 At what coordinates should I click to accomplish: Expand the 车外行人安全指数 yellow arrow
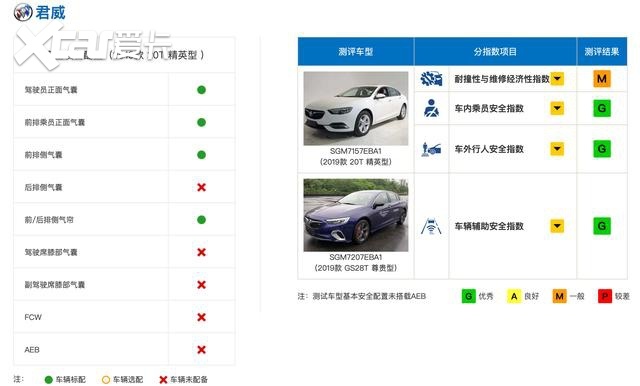pyautogui.click(x=557, y=149)
